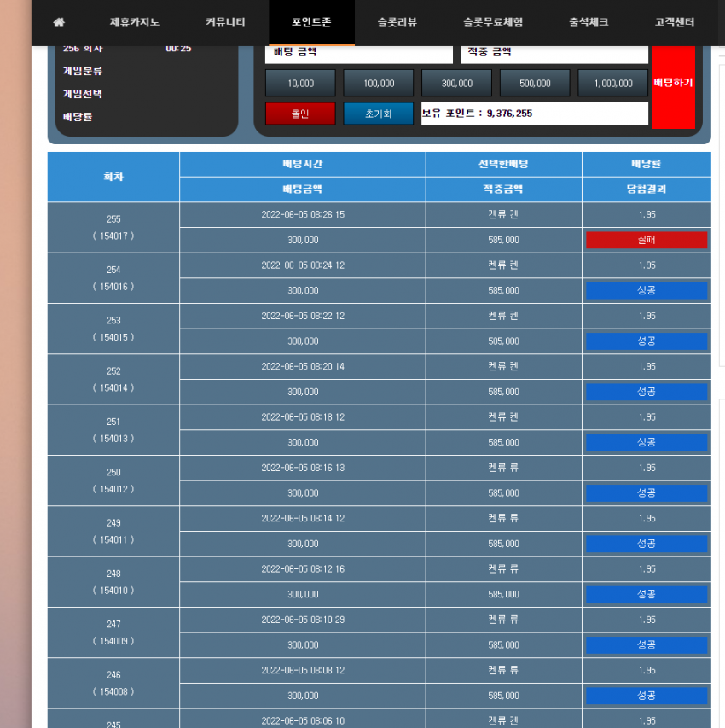Choose the 500,000 bet amount button

(x=535, y=83)
